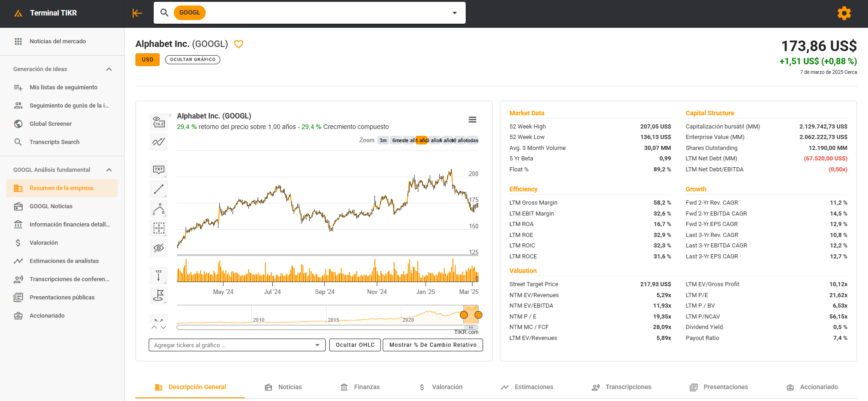
Task: Select the ABC measure pattern tool
Action: click(158, 209)
